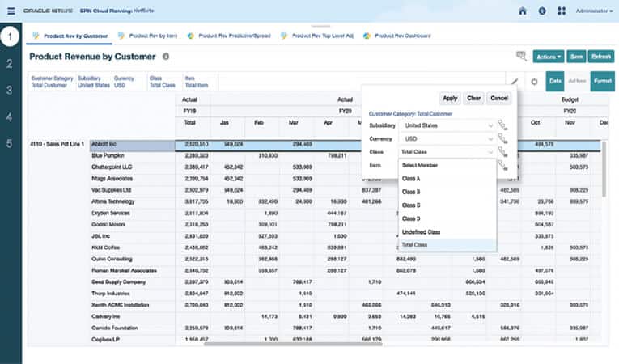Select the Blue Pumpkin row header
619x364 pixels.
tap(132, 156)
